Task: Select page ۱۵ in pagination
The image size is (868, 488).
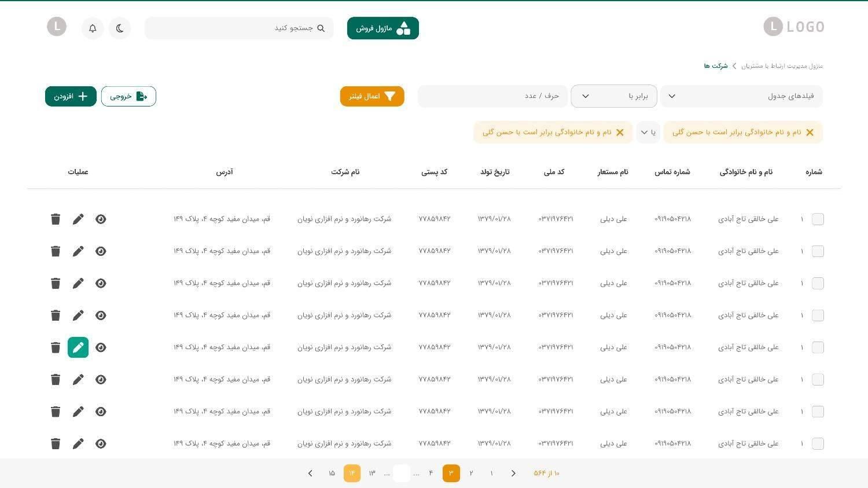Action: point(332,473)
